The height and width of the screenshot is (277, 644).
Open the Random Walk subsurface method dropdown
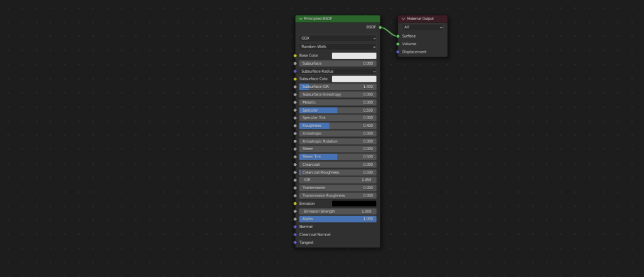(338, 46)
